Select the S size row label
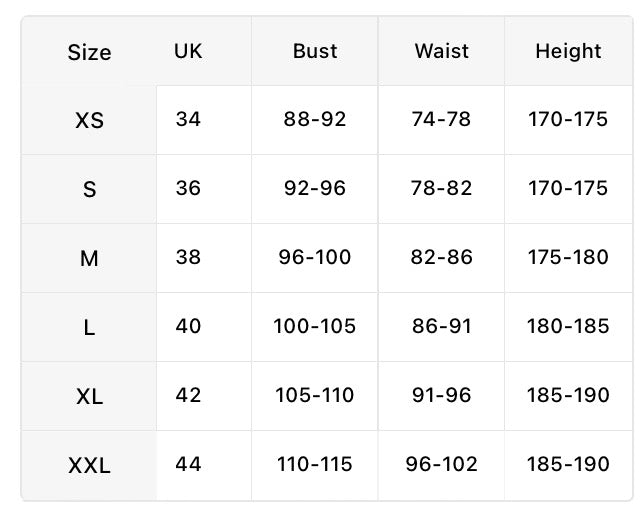Image resolution: width=640 pixels, height=508 pixels. (89, 189)
